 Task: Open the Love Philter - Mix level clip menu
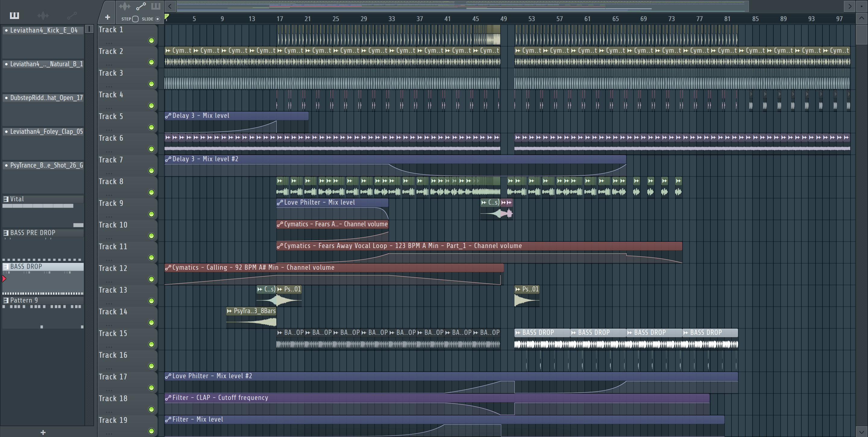click(280, 203)
